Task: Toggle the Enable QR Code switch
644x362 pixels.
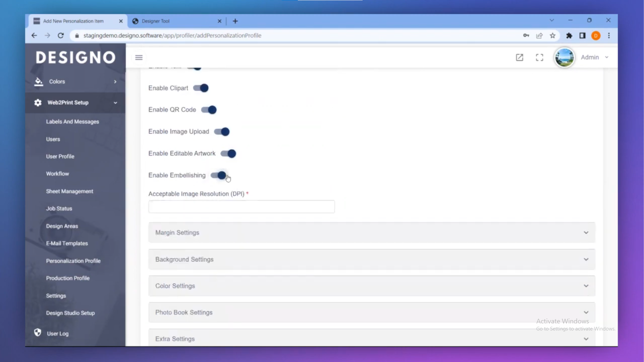Action: click(209, 110)
